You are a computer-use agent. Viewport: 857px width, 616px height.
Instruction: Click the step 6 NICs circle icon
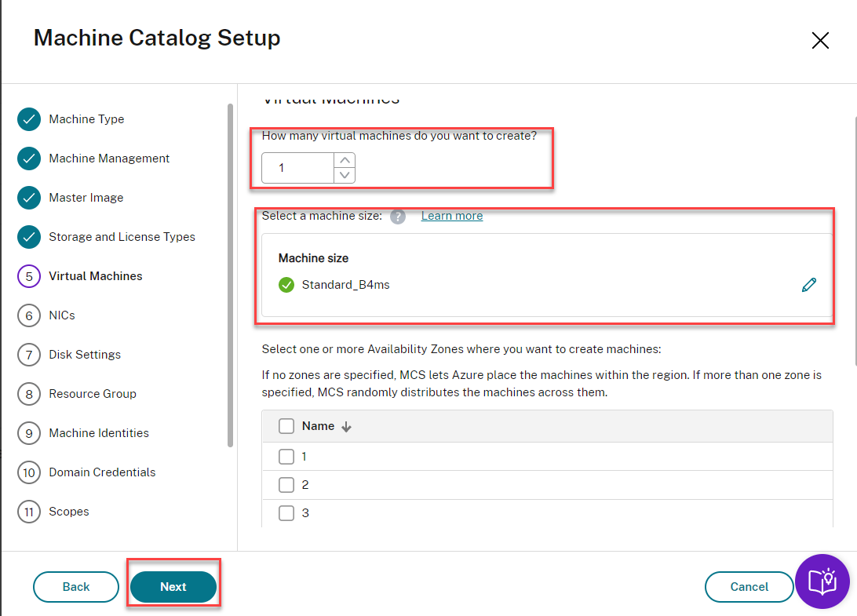29,315
